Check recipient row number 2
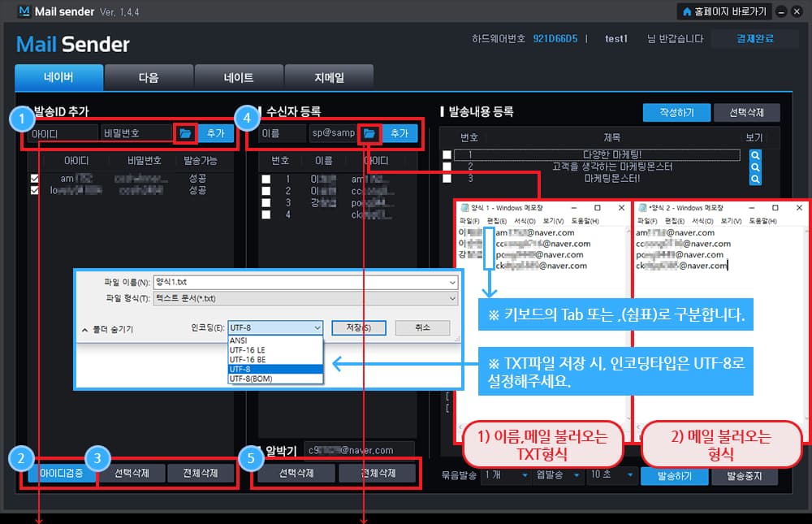Viewport: 812px width, 524px height. (266, 191)
